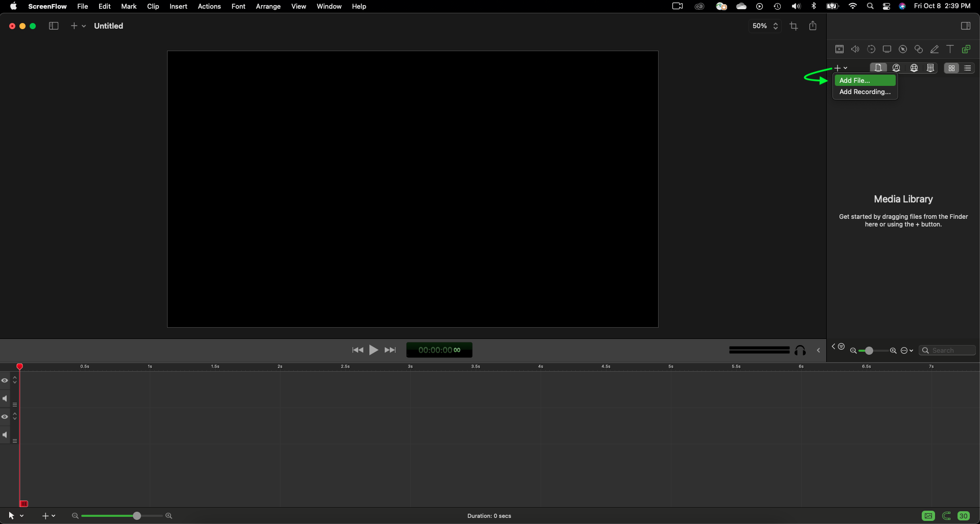Click the canvas crop icon
Screen dimensions: 980x524
[x=794, y=26]
